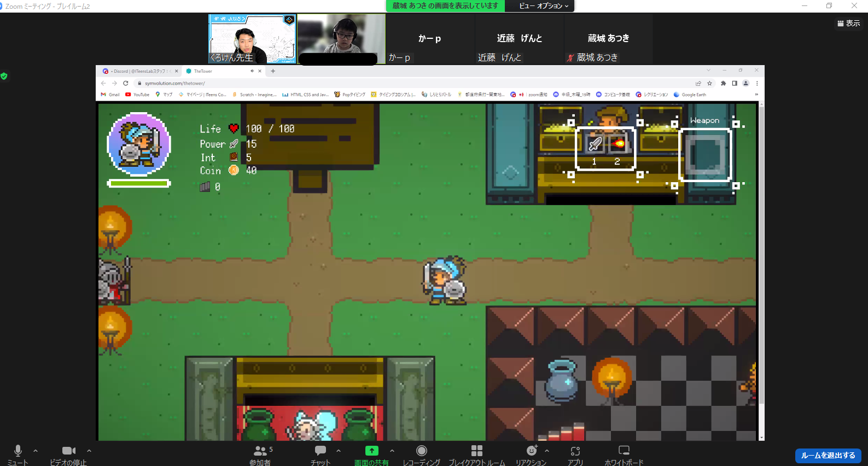Open the browser profile avatar
Image resolution: width=868 pixels, height=466 pixels.
745,83
